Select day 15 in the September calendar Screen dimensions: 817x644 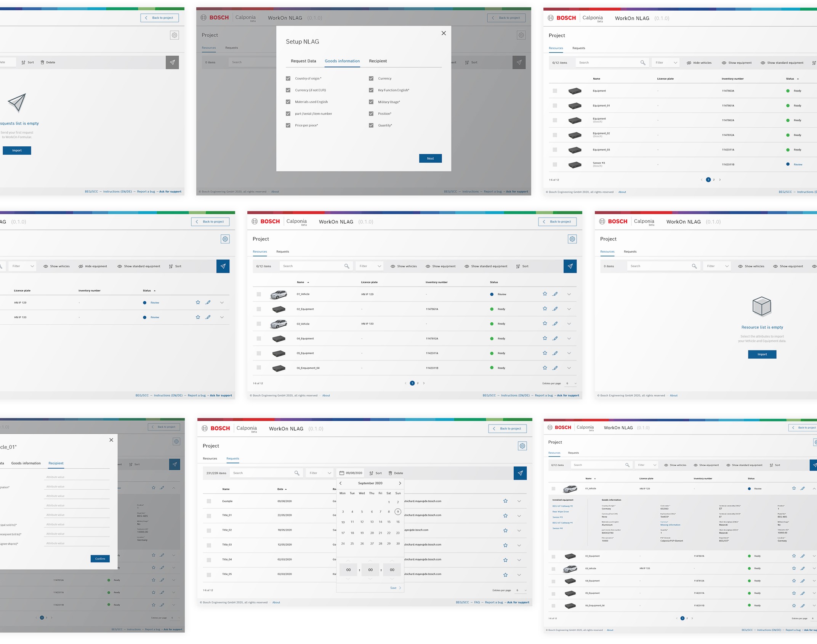point(389,522)
